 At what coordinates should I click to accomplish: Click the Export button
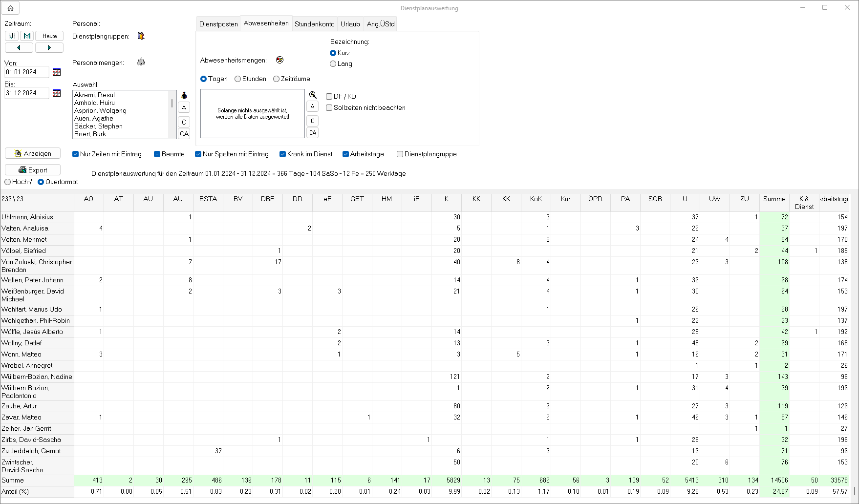33,170
